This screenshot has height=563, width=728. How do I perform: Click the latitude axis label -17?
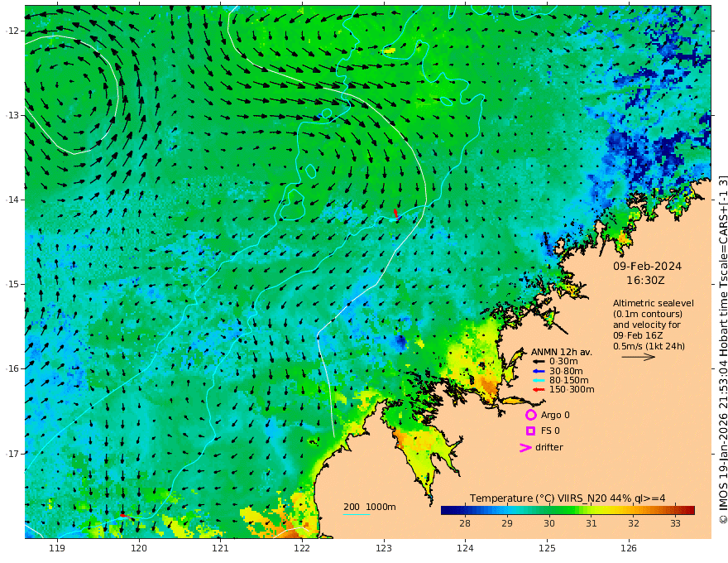click(12, 454)
